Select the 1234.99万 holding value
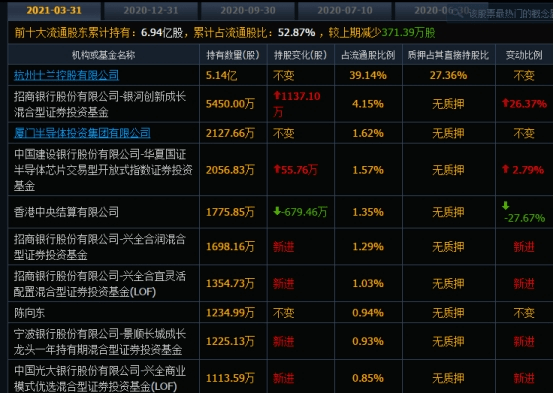554x394 pixels. point(230,313)
